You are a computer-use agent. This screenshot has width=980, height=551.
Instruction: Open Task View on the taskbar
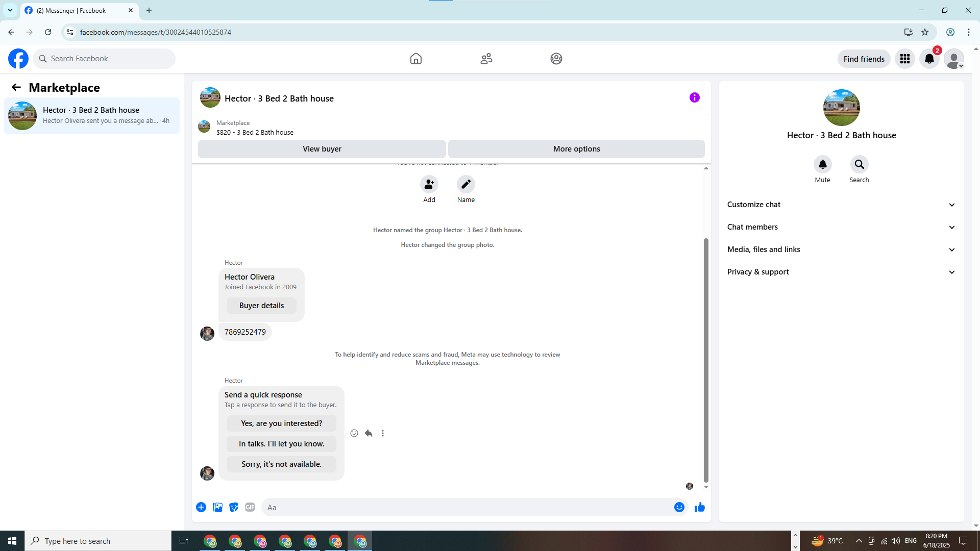click(x=184, y=541)
